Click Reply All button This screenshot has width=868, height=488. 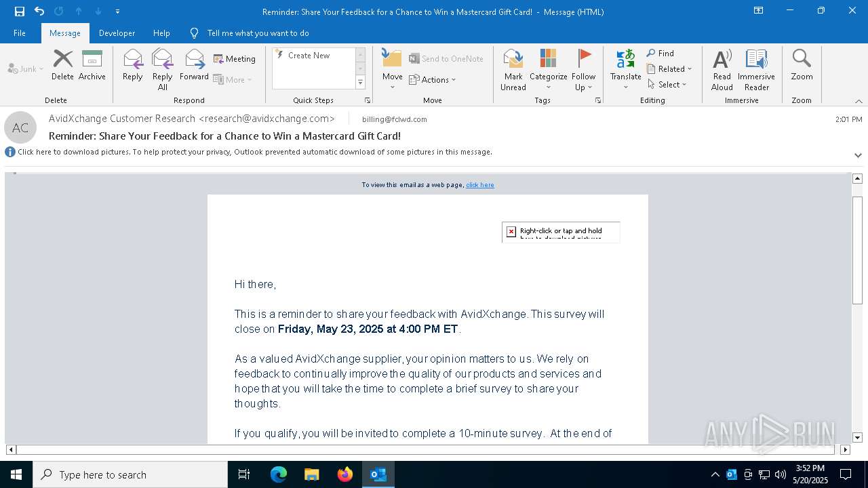click(163, 70)
